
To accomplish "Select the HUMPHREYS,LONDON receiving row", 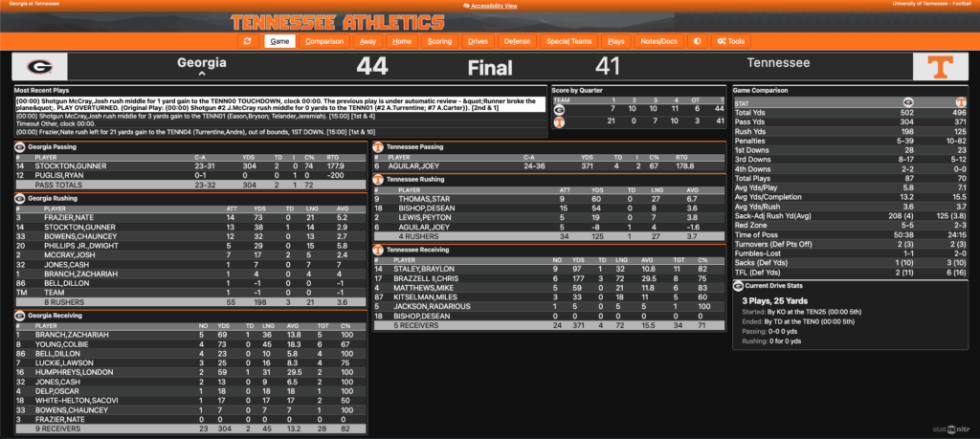I will pyautogui.click(x=190, y=372).
